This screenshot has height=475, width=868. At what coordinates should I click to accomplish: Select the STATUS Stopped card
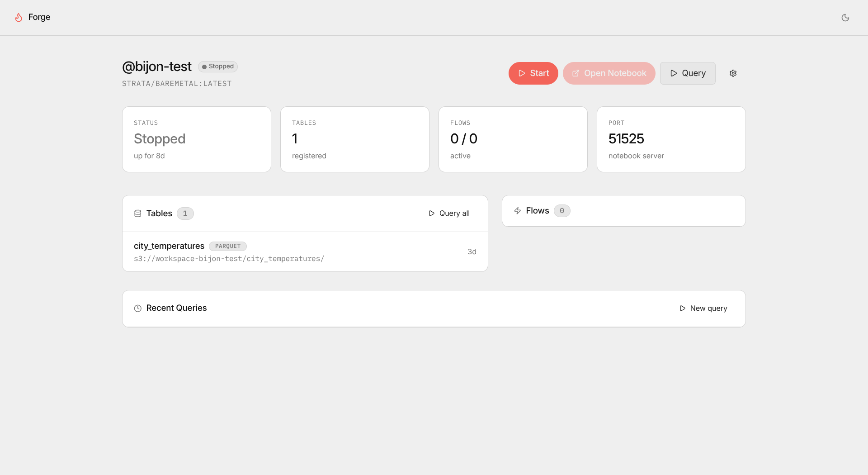click(197, 139)
